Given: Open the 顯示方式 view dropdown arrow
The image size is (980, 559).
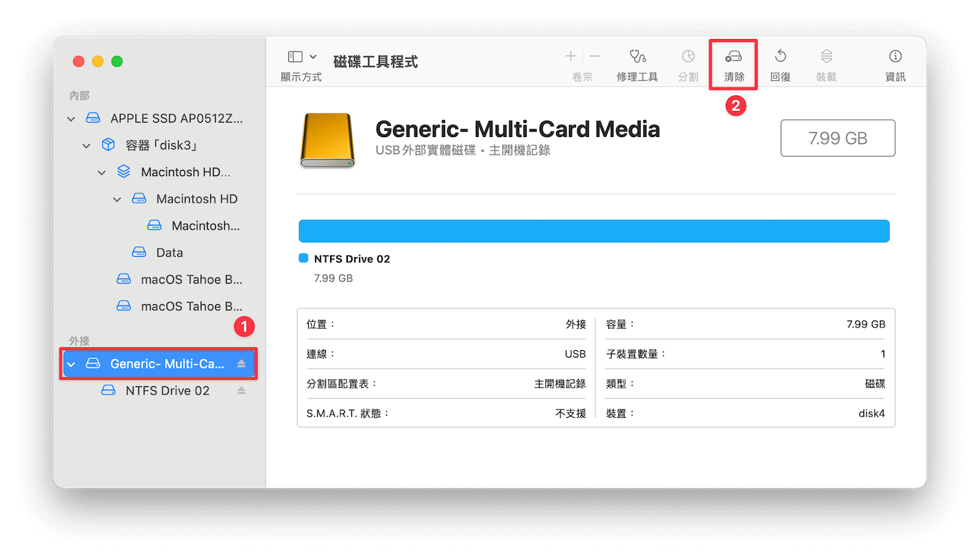Looking at the screenshot, I should (x=313, y=56).
